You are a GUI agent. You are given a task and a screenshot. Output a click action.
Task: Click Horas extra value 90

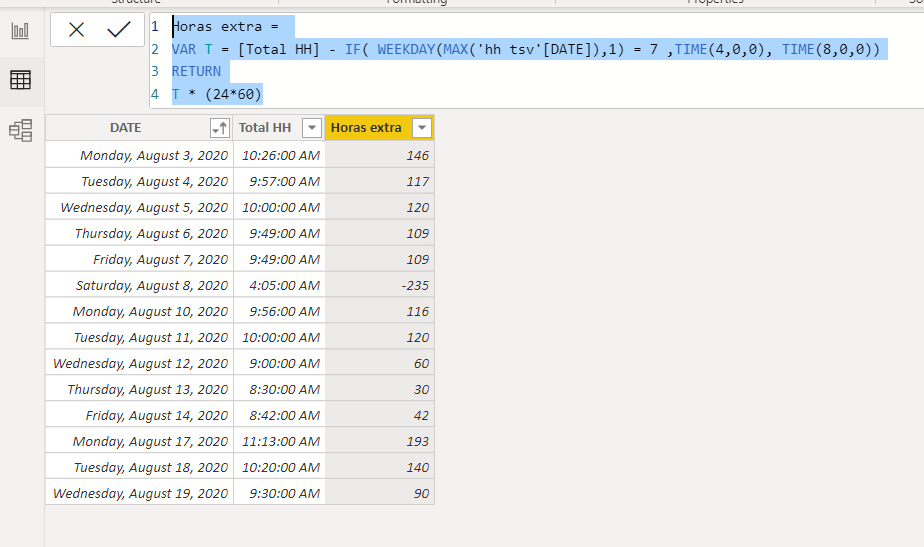pos(380,493)
